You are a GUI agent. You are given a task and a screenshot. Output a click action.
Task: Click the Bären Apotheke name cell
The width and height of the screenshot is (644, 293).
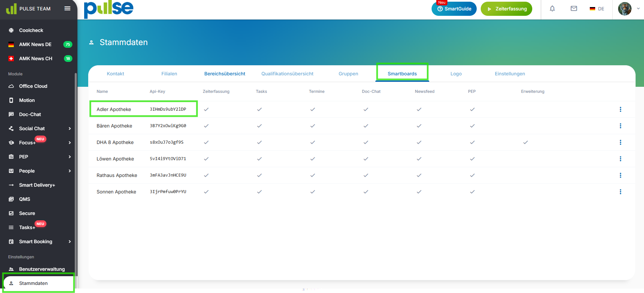114,126
